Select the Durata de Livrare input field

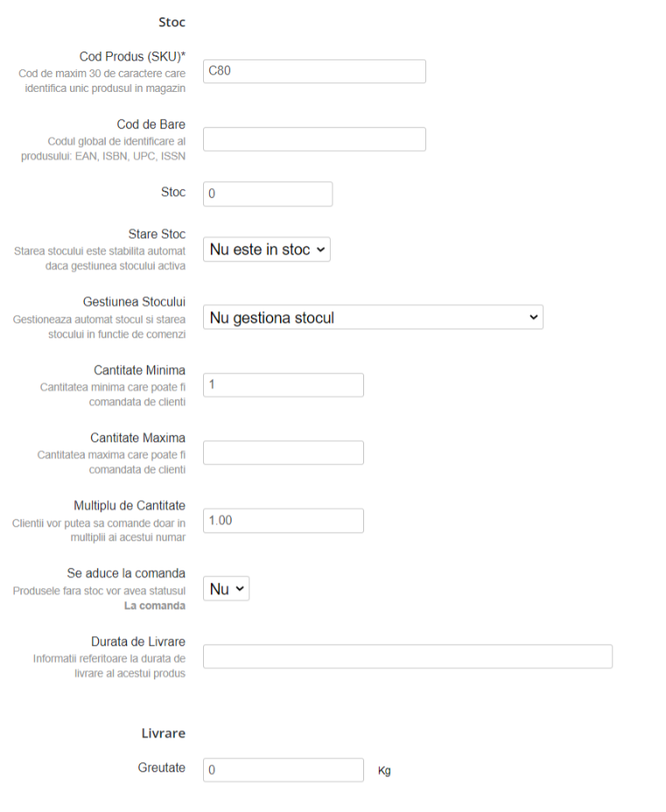point(407,655)
